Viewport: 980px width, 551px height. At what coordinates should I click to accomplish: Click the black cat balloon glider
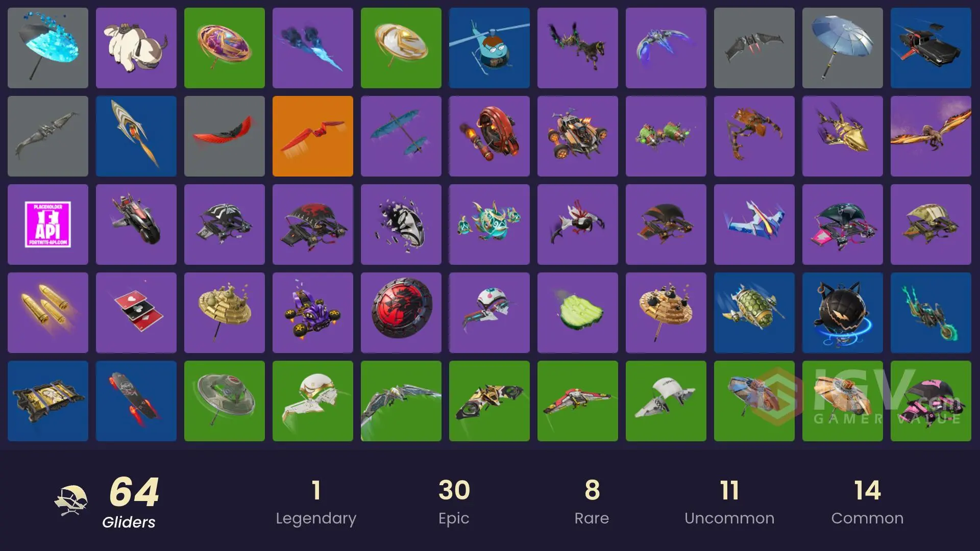coord(843,313)
